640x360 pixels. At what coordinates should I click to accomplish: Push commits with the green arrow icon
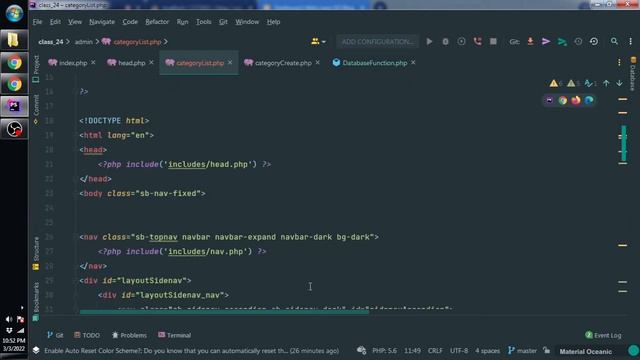[x=562, y=42]
